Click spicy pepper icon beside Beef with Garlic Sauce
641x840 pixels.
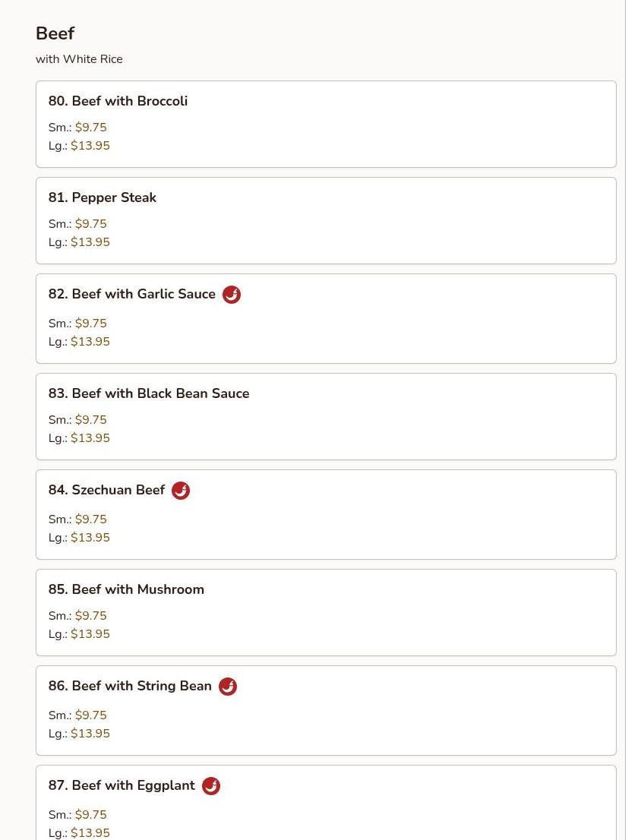pyautogui.click(x=232, y=295)
